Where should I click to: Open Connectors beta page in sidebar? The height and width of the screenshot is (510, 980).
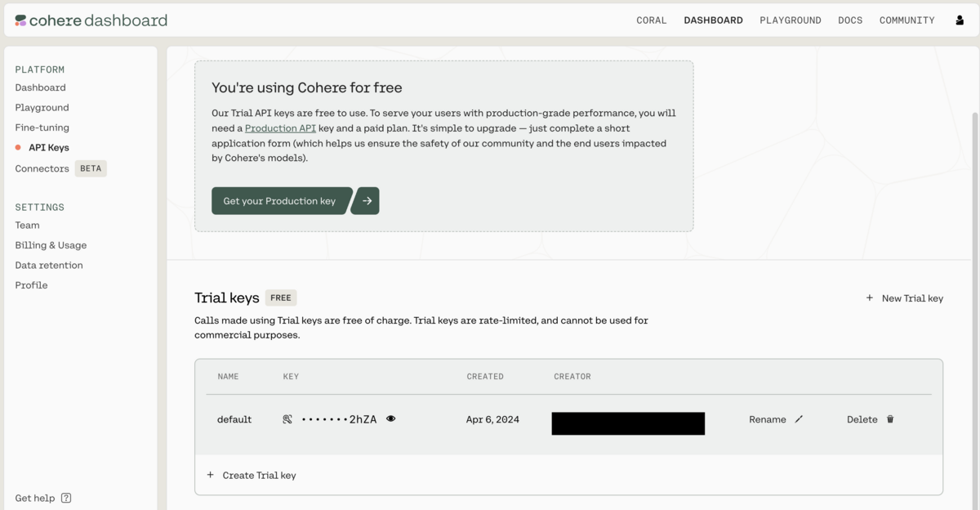tap(42, 168)
